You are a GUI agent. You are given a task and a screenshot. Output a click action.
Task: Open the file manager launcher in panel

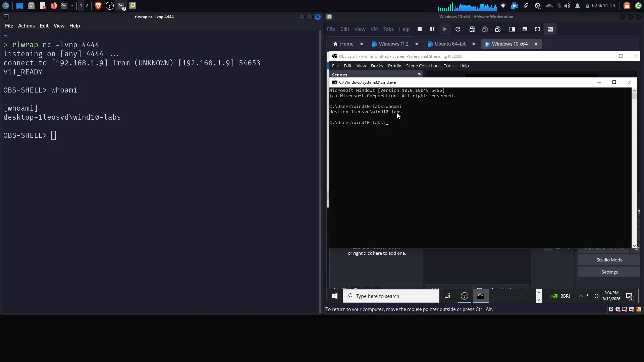tap(31, 6)
